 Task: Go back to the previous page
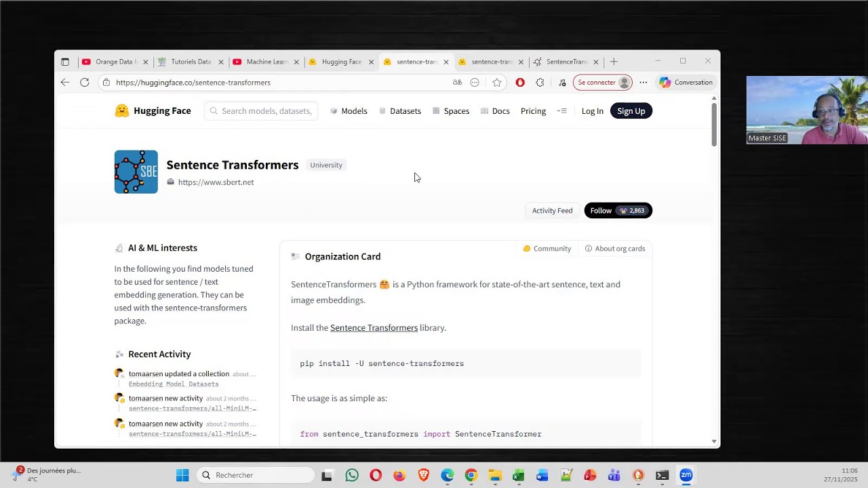[64, 83]
